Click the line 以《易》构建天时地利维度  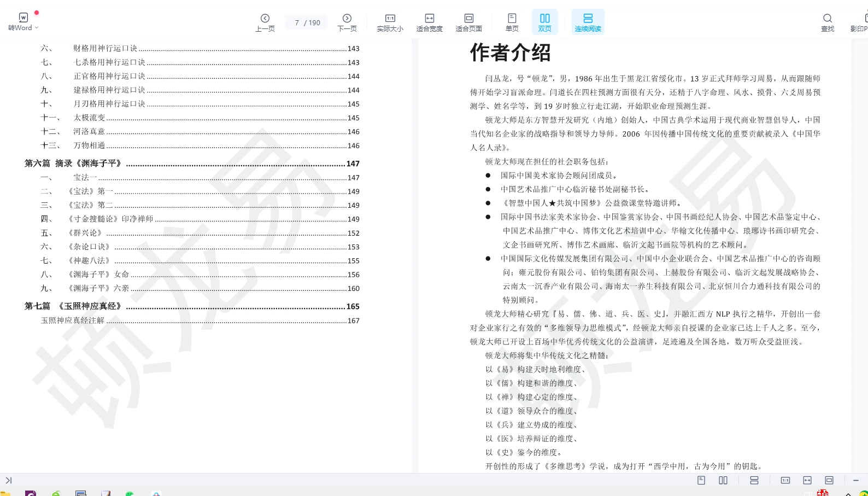pyautogui.click(x=536, y=369)
